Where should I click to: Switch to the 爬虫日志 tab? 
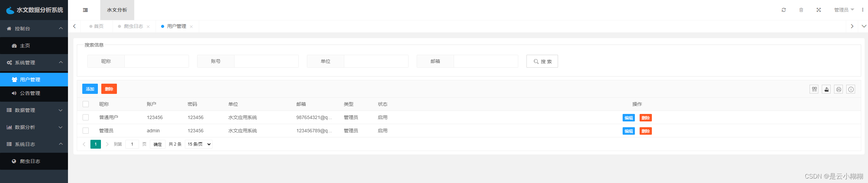tap(134, 26)
